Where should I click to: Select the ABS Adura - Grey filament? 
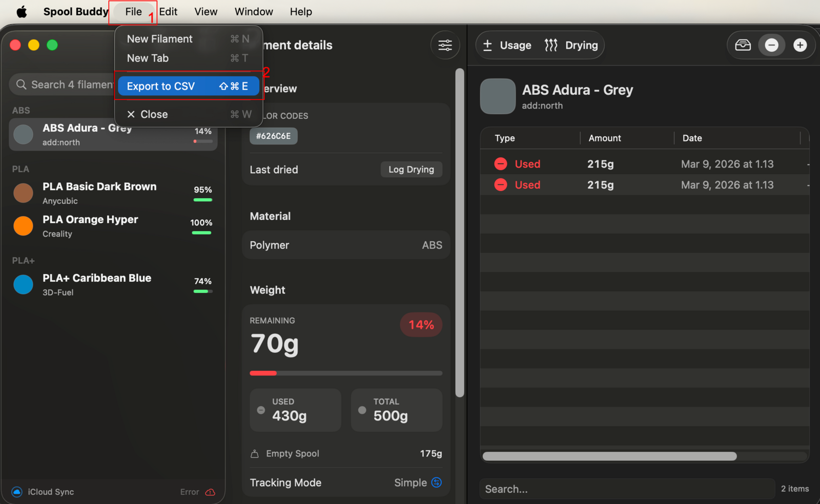click(113, 135)
